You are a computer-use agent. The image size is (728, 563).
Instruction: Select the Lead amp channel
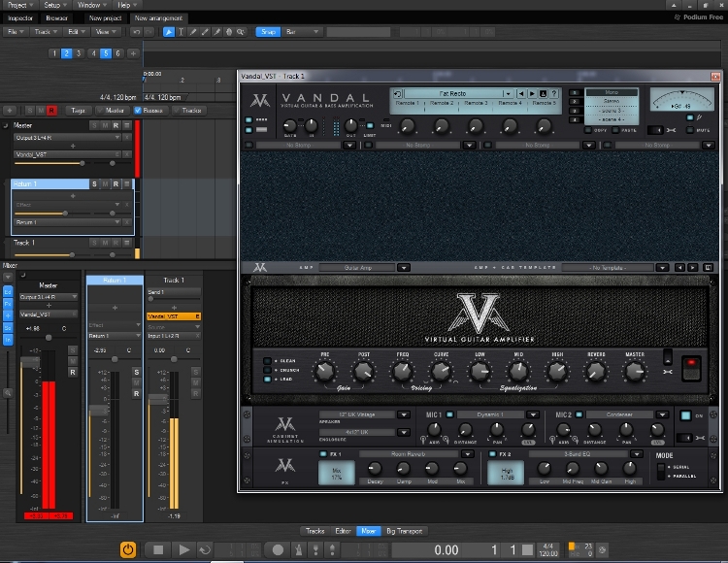268,380
